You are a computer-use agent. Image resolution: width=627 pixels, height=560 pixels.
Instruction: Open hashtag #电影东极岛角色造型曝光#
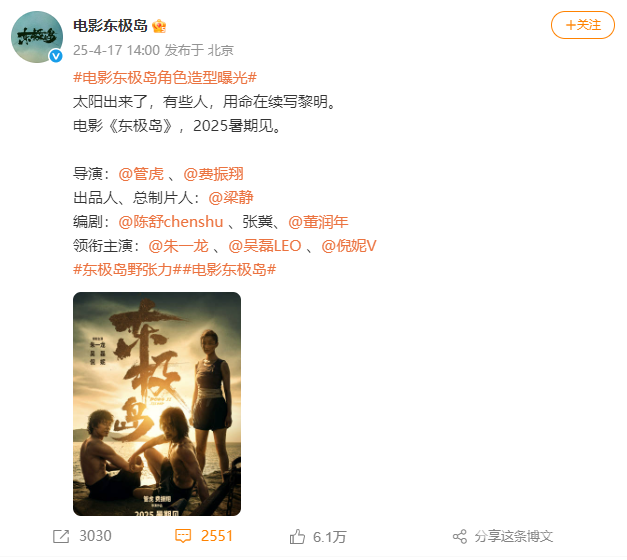tap(165, 77)
